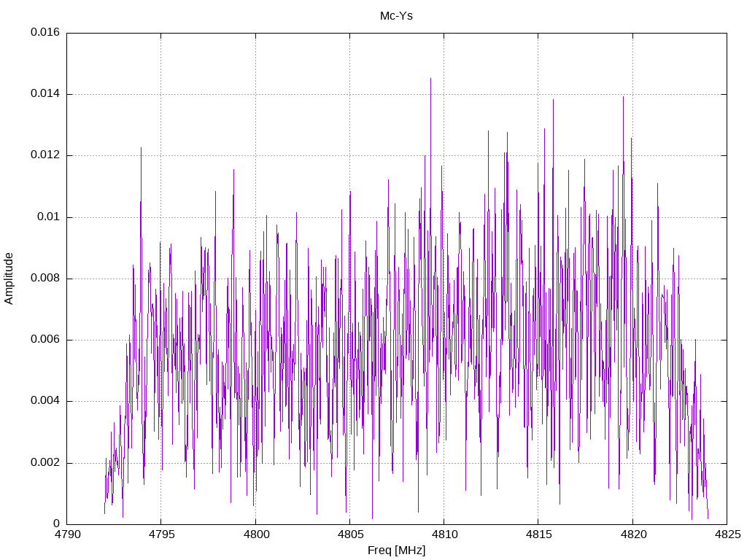Click the x-axis tick label 4820

pyautogui.click(x=633, y=534)
